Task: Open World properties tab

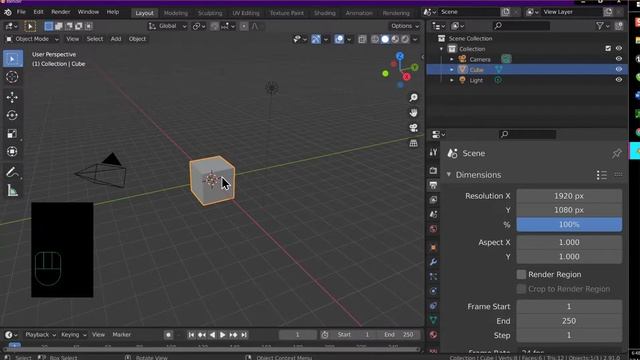Action: 433,229
